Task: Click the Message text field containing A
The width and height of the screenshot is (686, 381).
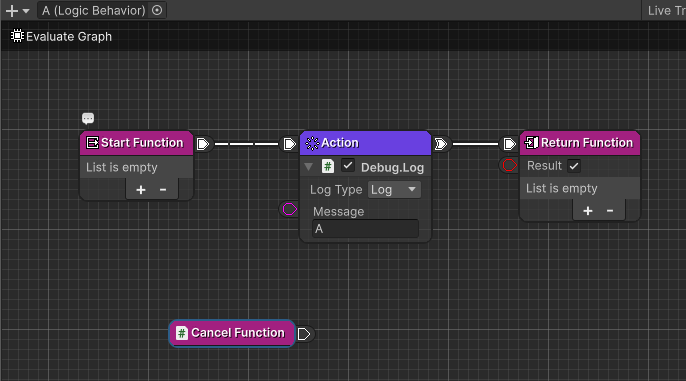Action: coord(365,229)
